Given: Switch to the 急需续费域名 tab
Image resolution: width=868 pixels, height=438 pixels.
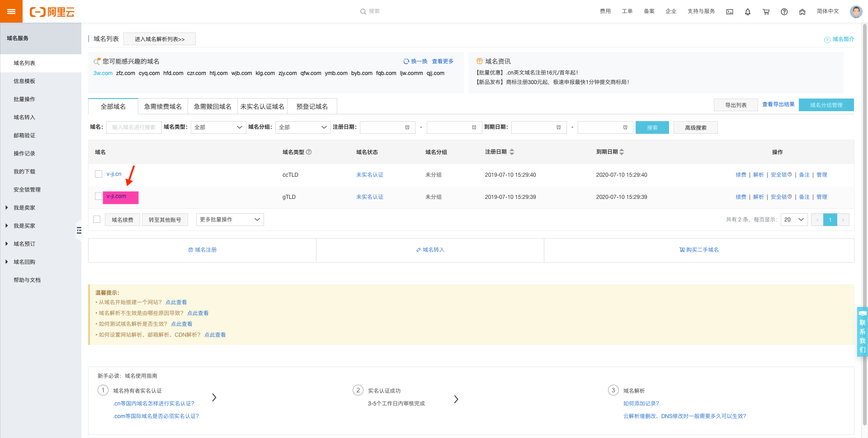Looking at the screenshot, I should pyautogui.click(x=163, y=107).
